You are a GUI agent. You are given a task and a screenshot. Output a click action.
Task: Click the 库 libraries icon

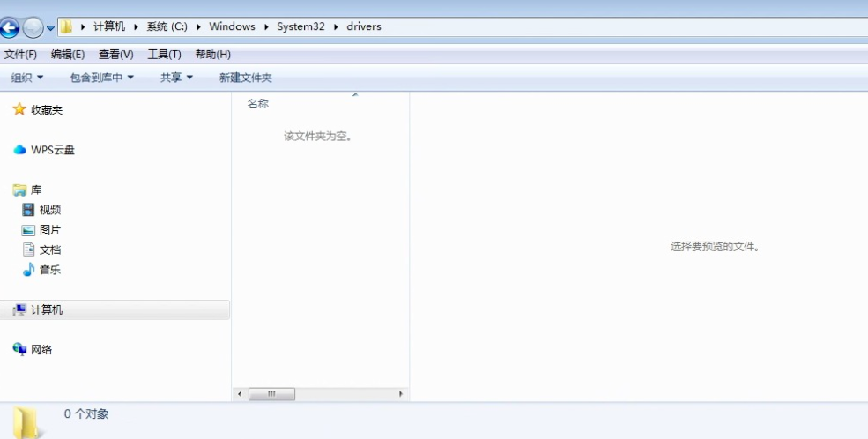tap(19, 190)
